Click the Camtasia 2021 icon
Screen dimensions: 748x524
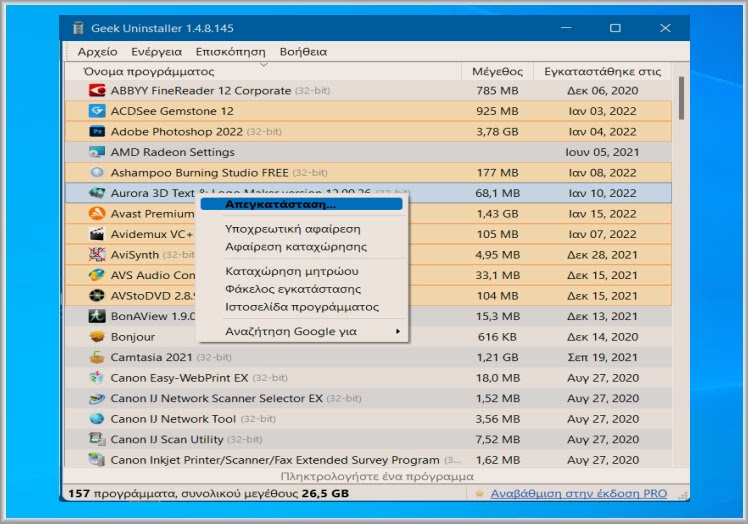coord(97,357)
